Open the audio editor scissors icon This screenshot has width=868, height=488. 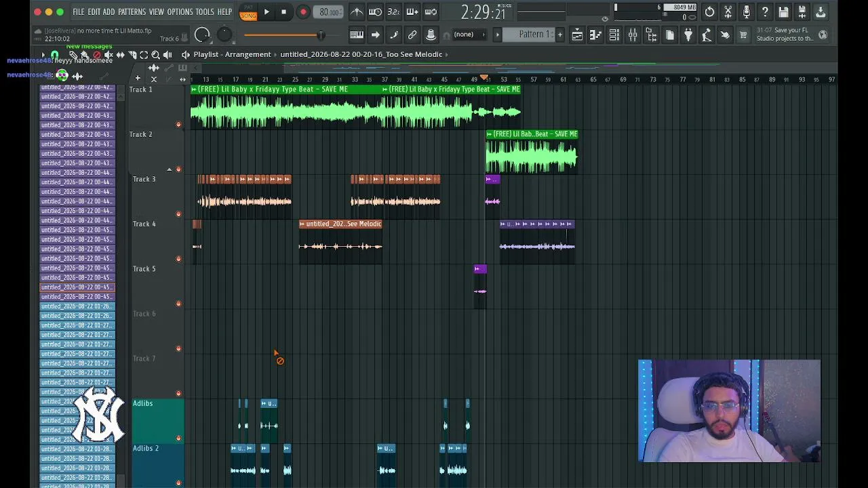coord(728,12)
